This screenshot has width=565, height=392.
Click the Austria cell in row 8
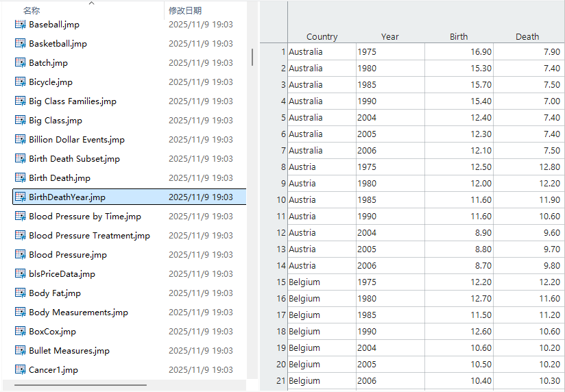[x=322, y=167]
